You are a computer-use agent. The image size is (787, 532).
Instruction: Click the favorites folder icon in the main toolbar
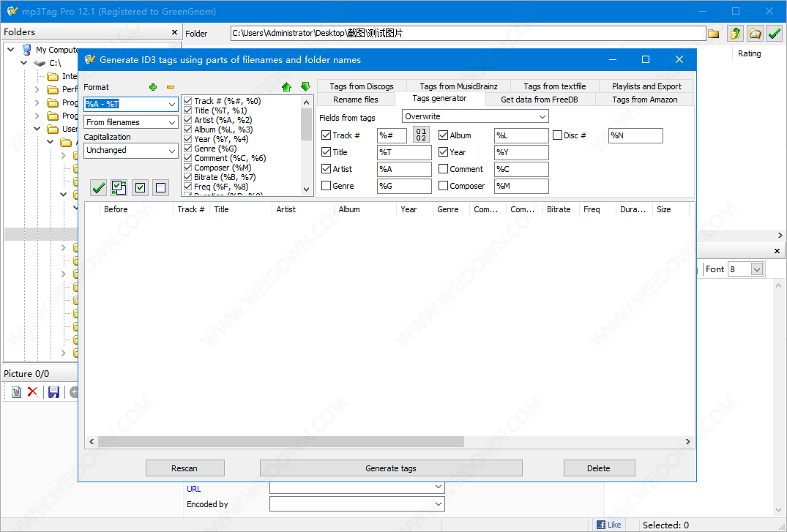(x=755, y=34)
